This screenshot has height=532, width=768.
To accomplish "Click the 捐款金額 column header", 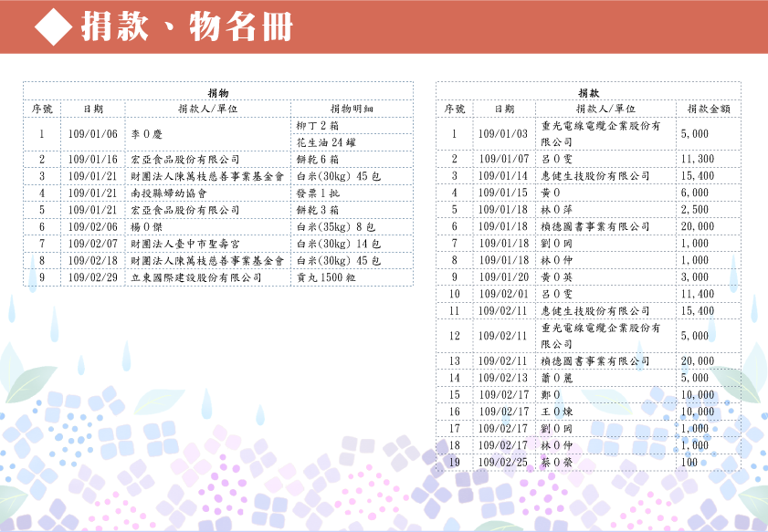I will [x=708, y=108].
